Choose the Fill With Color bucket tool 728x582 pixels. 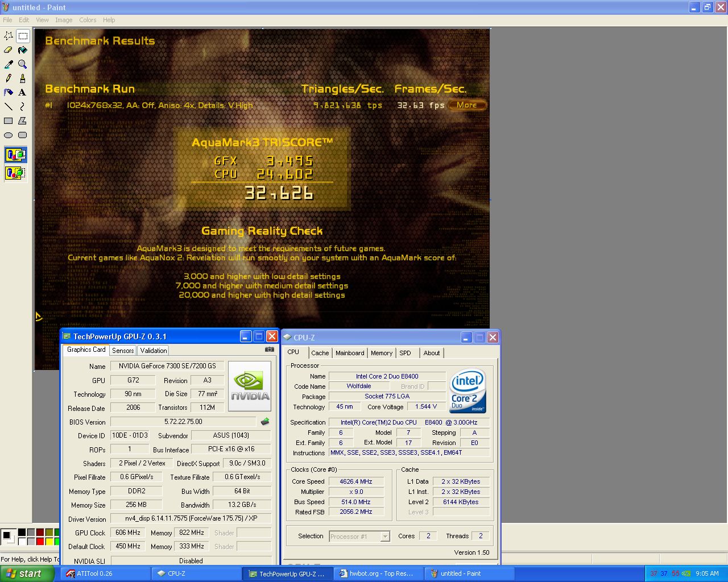23,50
